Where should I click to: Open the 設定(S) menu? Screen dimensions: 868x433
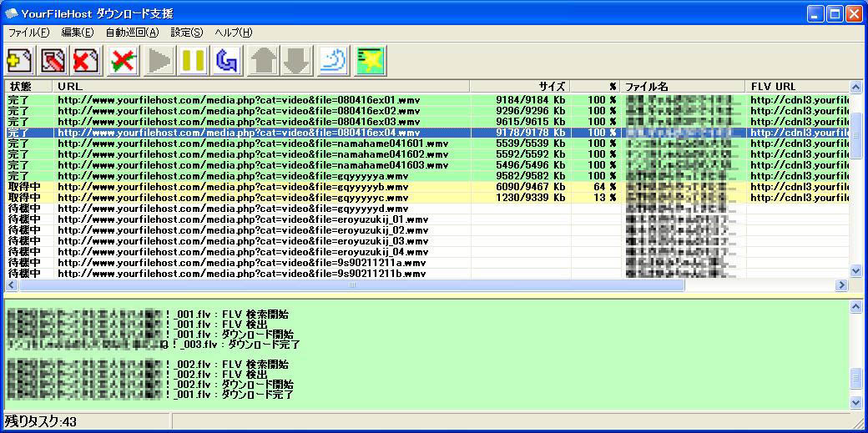pyautogui.click(x=186, y=33)
